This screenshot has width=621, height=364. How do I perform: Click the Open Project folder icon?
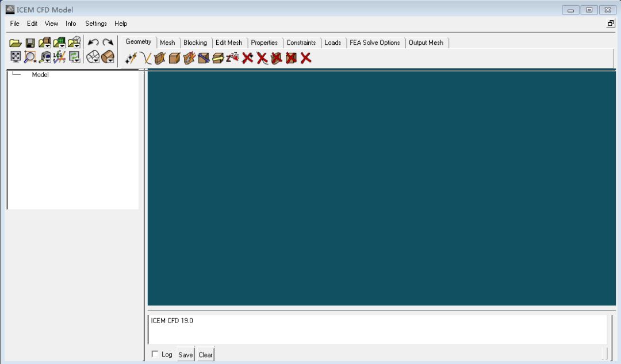15,43
